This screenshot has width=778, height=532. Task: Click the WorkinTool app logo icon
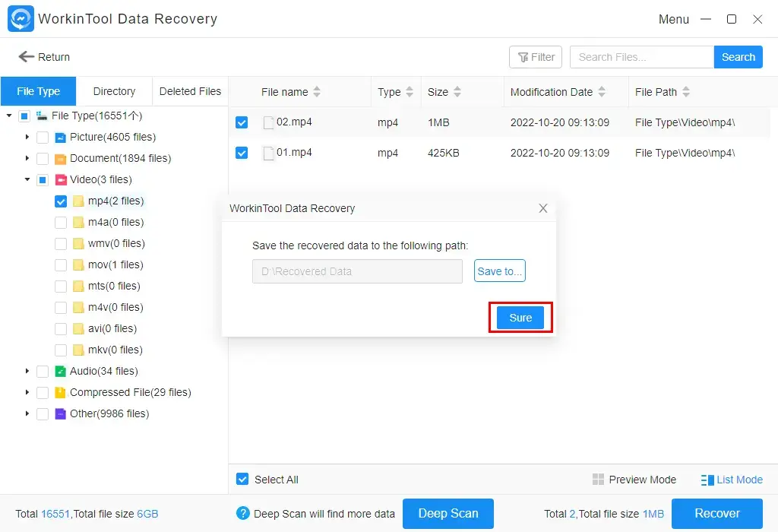click(21, 19)
